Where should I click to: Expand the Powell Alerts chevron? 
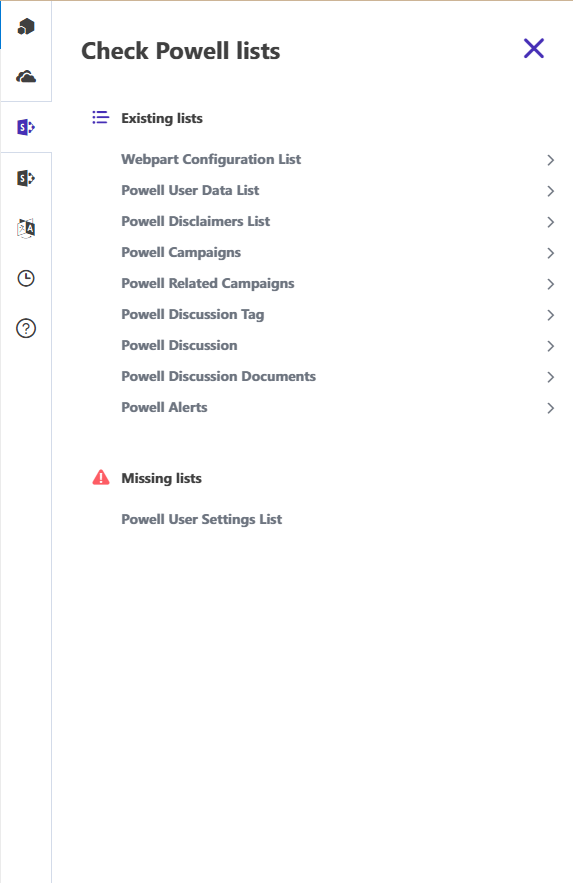click(x=550, y=408)
